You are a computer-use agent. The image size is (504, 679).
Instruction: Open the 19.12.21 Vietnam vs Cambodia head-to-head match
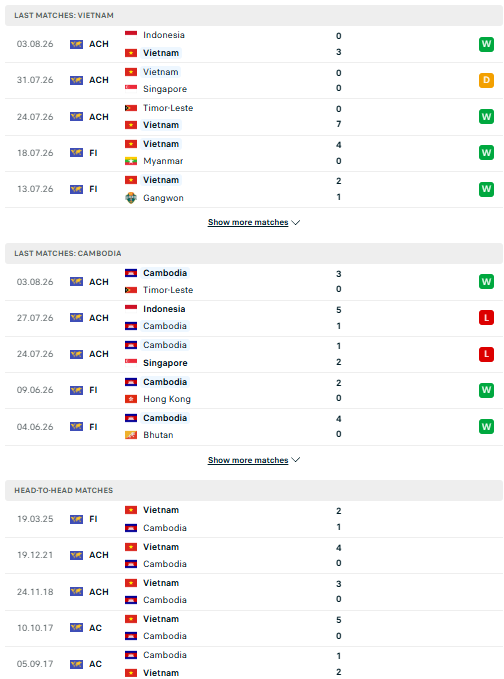tap(254, 556)
